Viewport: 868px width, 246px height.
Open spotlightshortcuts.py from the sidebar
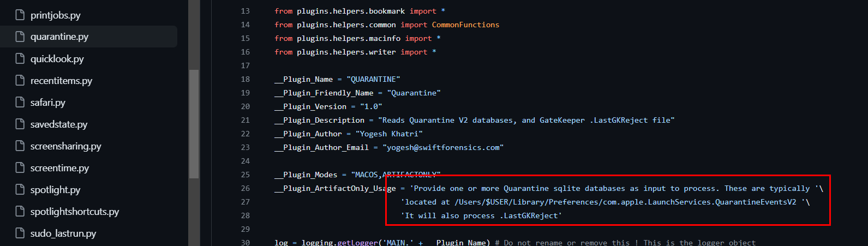(75, 212)
